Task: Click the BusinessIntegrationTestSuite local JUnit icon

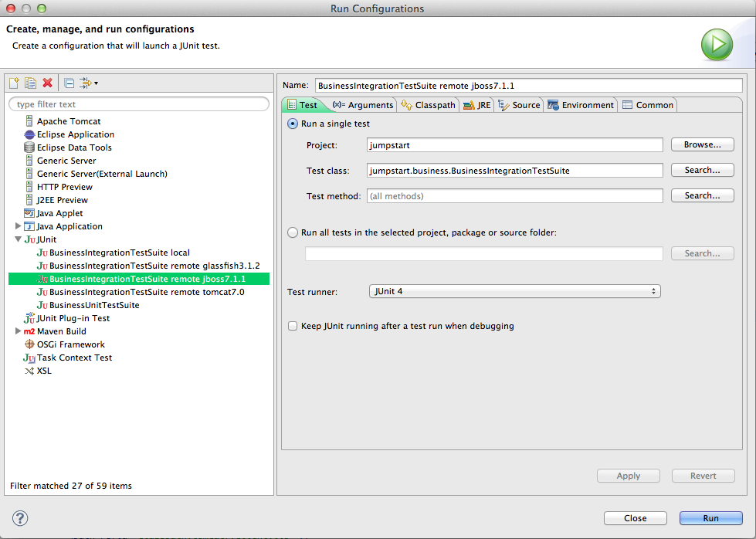Action: point(42,253)
